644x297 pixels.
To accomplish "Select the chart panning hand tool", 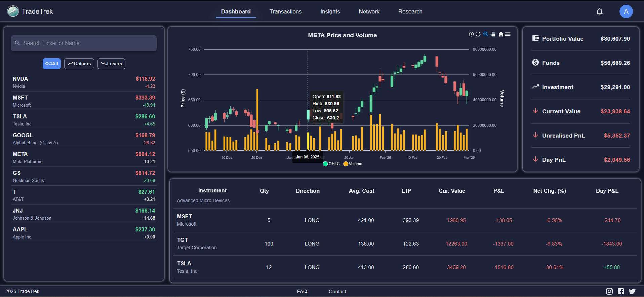I will click(493, 34).
